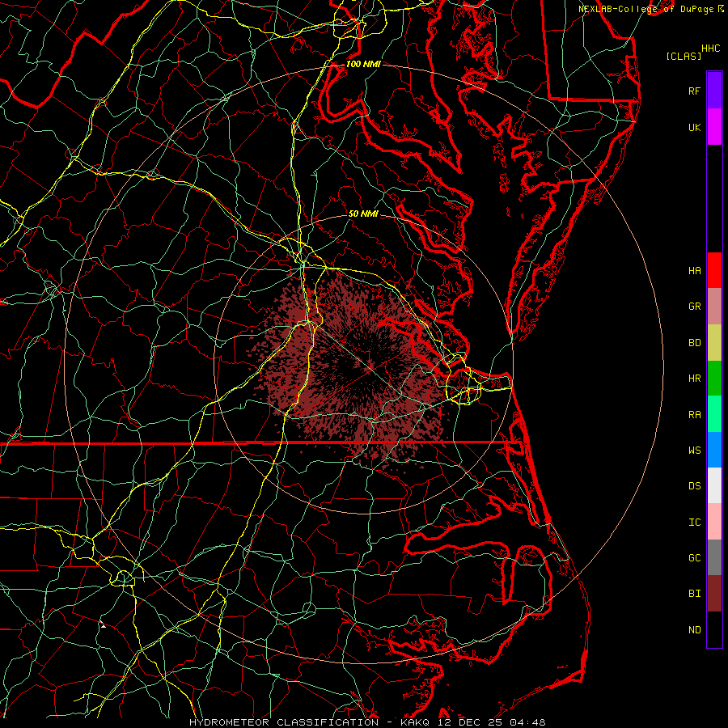Click the RF purple legend swatch

click(714, 91)
